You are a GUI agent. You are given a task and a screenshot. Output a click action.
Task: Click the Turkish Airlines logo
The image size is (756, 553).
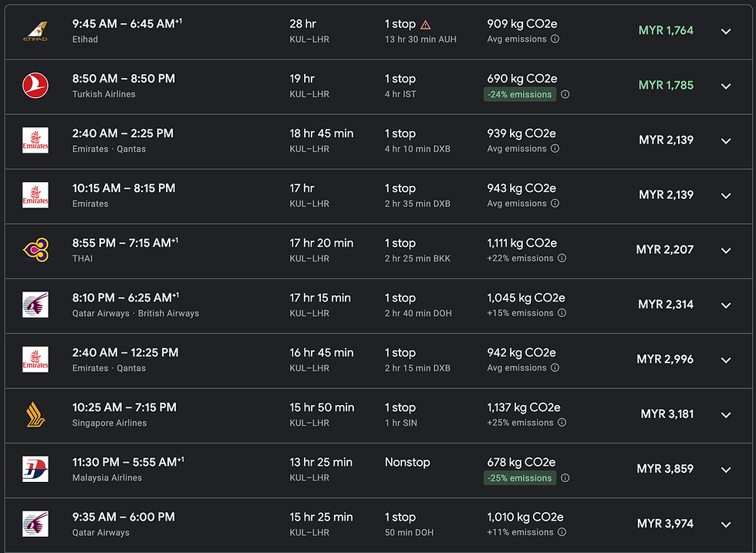[35, 86]
